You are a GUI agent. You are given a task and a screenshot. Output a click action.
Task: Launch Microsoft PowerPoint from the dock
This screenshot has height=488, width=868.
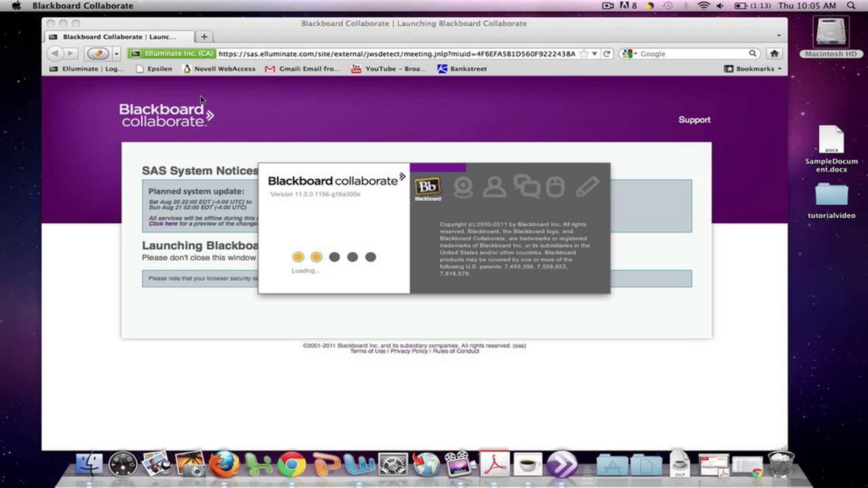pyautogui.click(x=326, y=465)
